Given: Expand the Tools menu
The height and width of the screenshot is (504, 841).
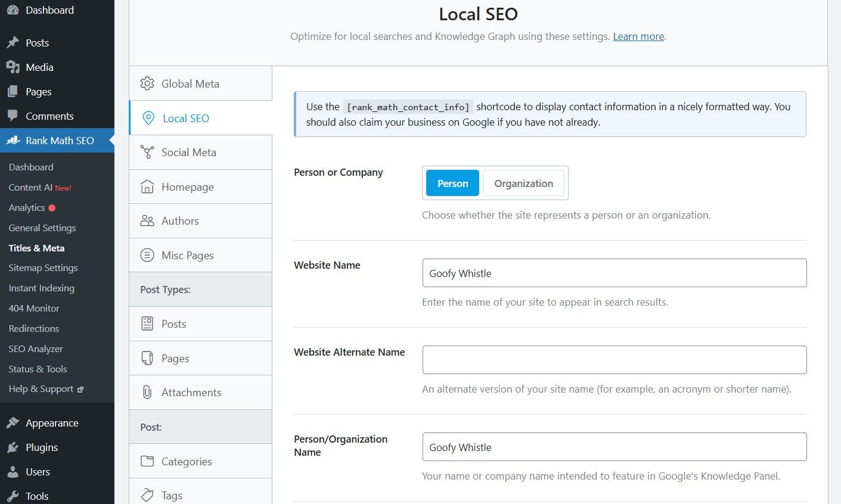Looking at the screenshot, I should pyautogui.click(x=38, y=496).
